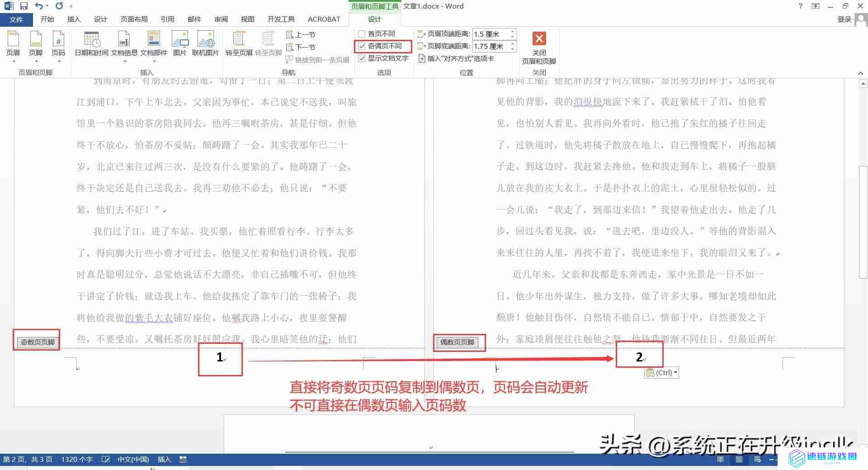
Task: Open the 文件 tab
Action: pyautogui.click(x=16, y=19)
